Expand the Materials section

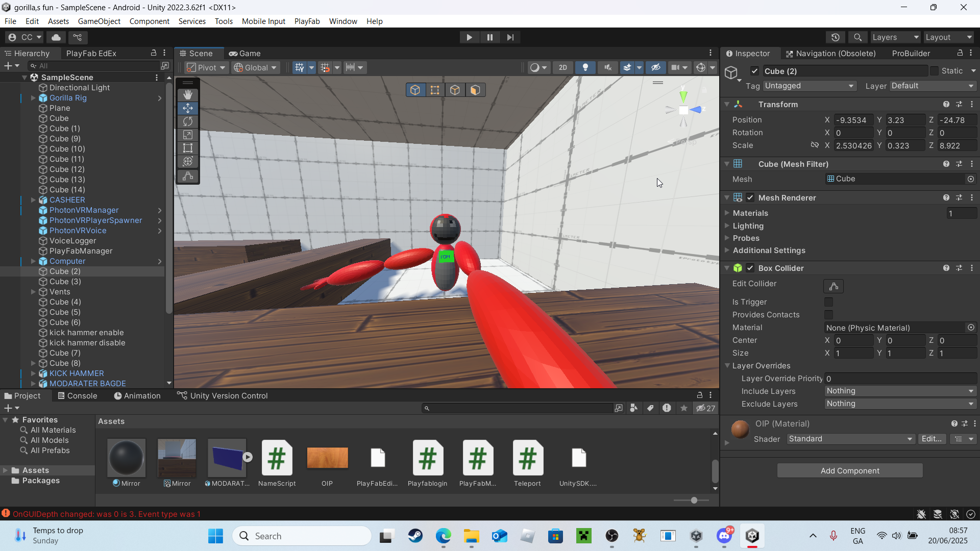pos(727,213)
